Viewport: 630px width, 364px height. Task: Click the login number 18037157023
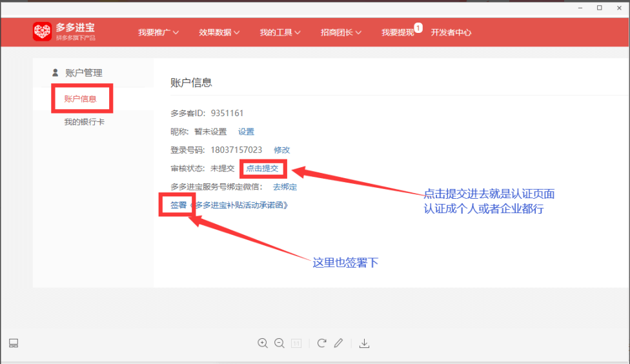tap(236, 150)
